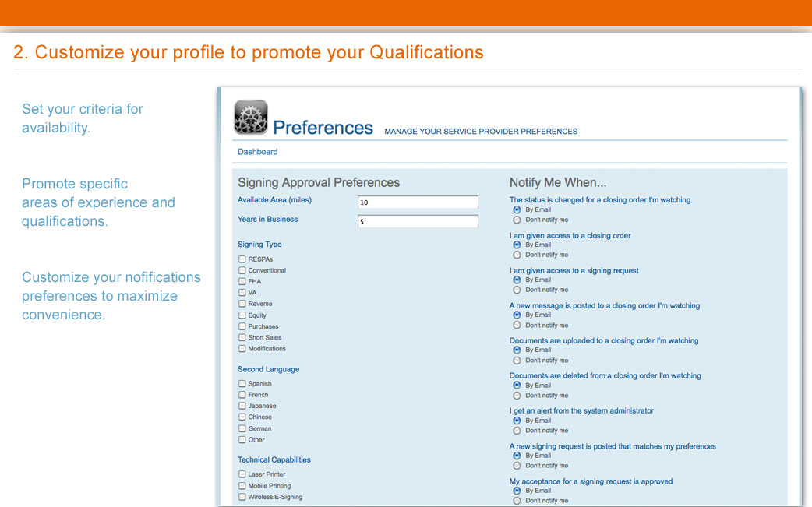Screen dimensions: 812x507
Task: Select Don't notify me for deleted documents
Action: [517, 396]
